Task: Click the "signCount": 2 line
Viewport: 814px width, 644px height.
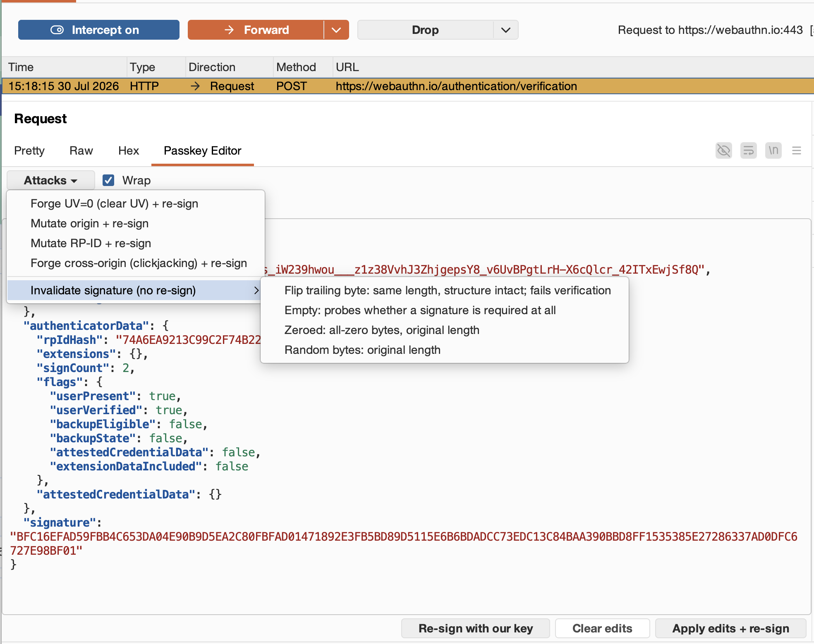Action: [x=86, y=368]
